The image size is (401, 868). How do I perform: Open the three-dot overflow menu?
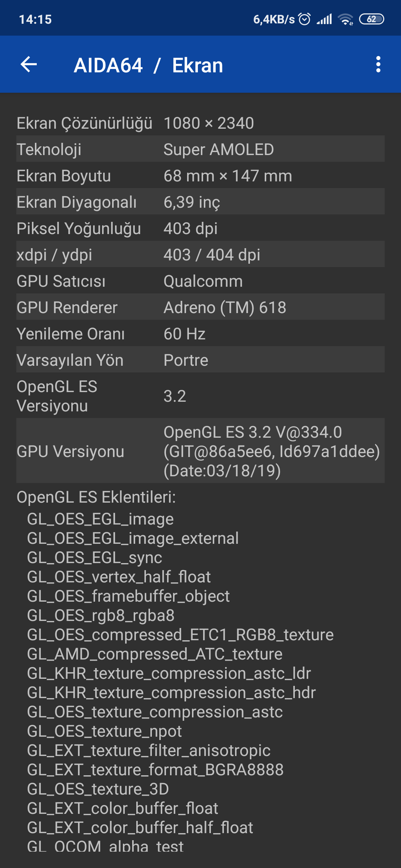(378, 65)
